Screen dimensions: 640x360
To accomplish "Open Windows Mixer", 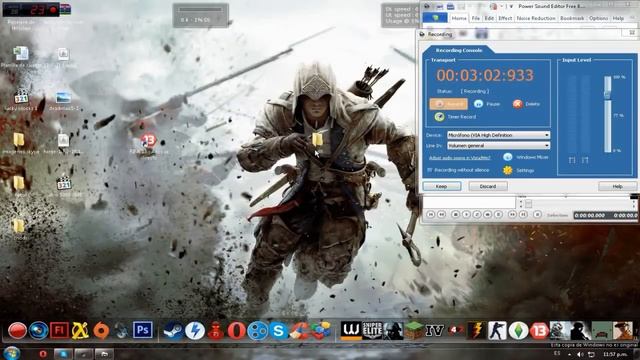I will [x=526, y=157].
